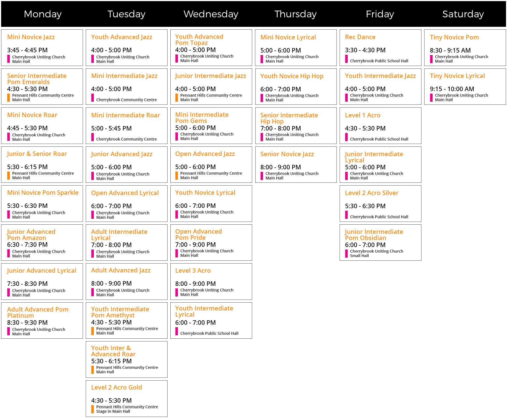The width and height of the screenshot is (508, 420).
Task: Open the Mini Novice Jazz class
Action: (42, 48)
